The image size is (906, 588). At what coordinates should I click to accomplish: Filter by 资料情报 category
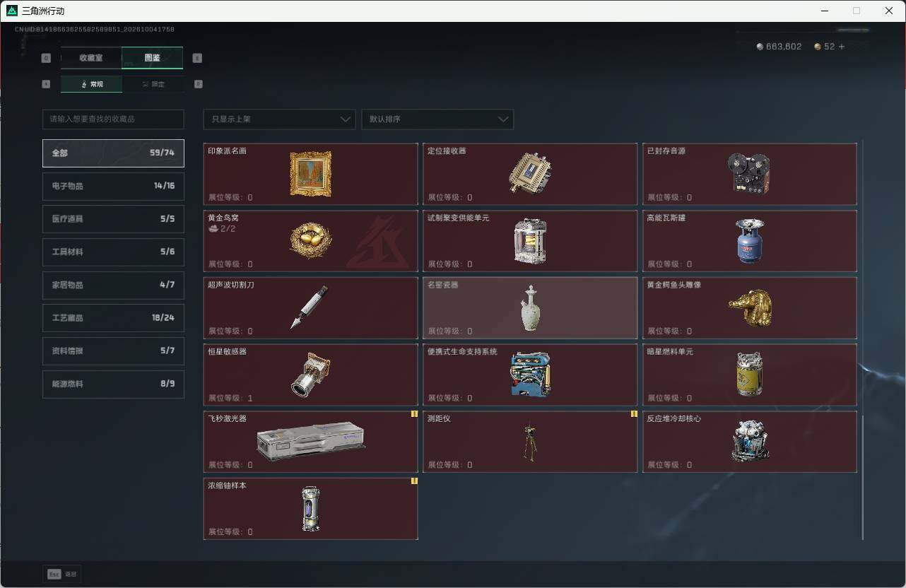tap(113, 351)
